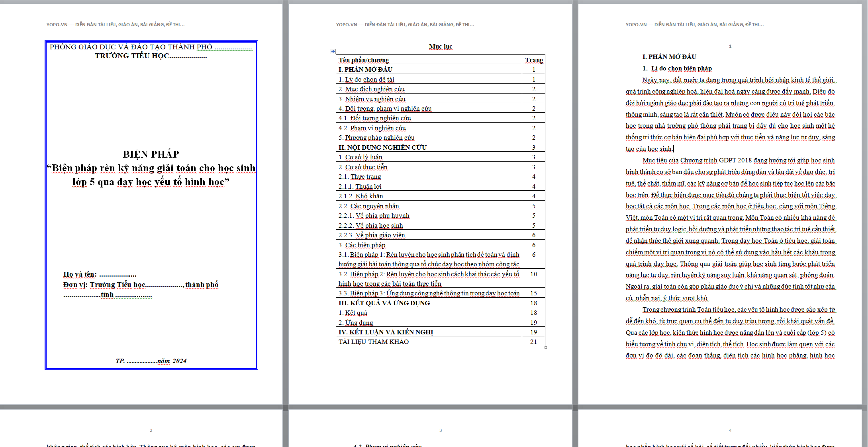This screenshot has height=447, width=868.
Task: Click '2.1.1. Thuận lợi' row
Action: pyautogui.click(x=441, y=186)
